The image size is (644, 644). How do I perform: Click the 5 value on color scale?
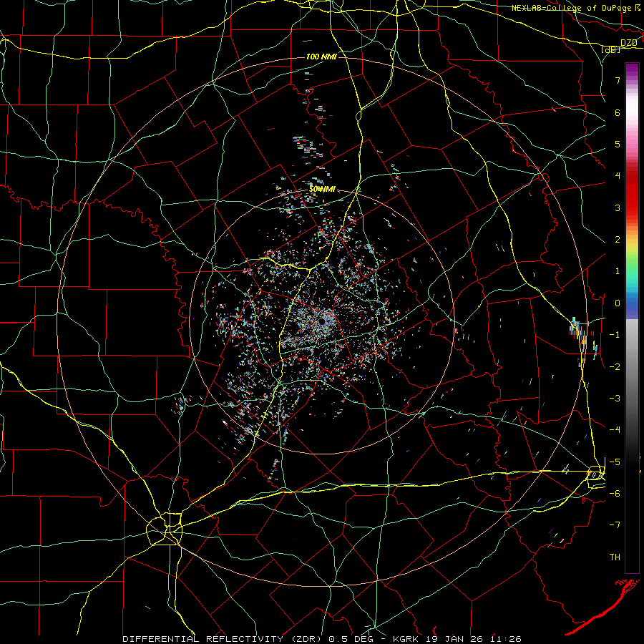618,144
